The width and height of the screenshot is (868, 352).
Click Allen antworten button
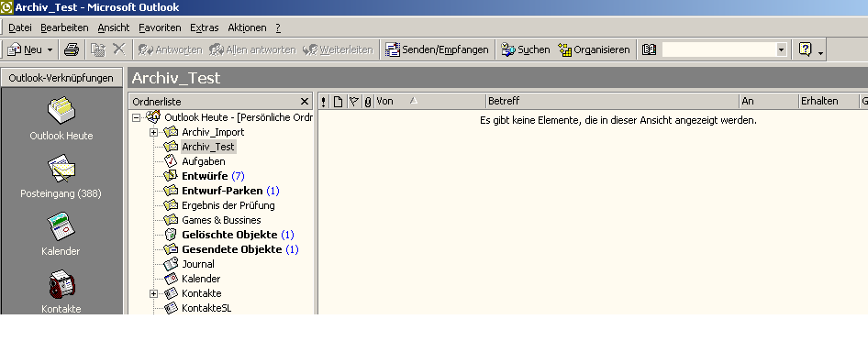(x=252, y=49)
